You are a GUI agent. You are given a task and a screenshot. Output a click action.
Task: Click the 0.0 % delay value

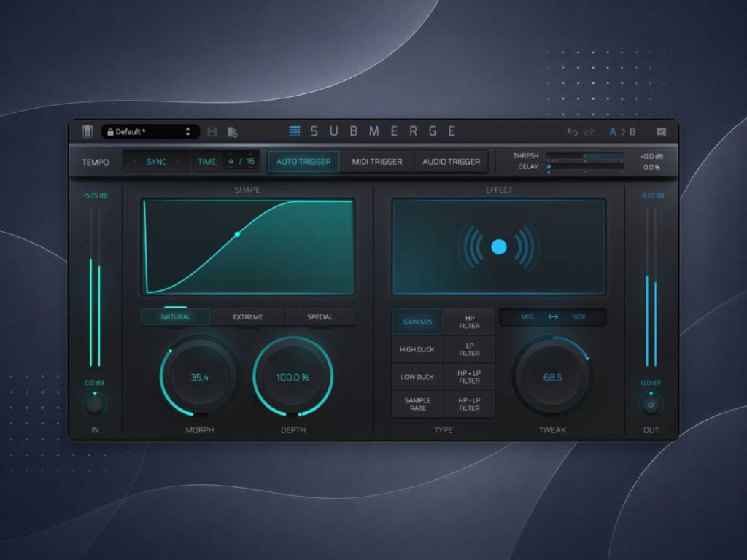pos(651,167)
